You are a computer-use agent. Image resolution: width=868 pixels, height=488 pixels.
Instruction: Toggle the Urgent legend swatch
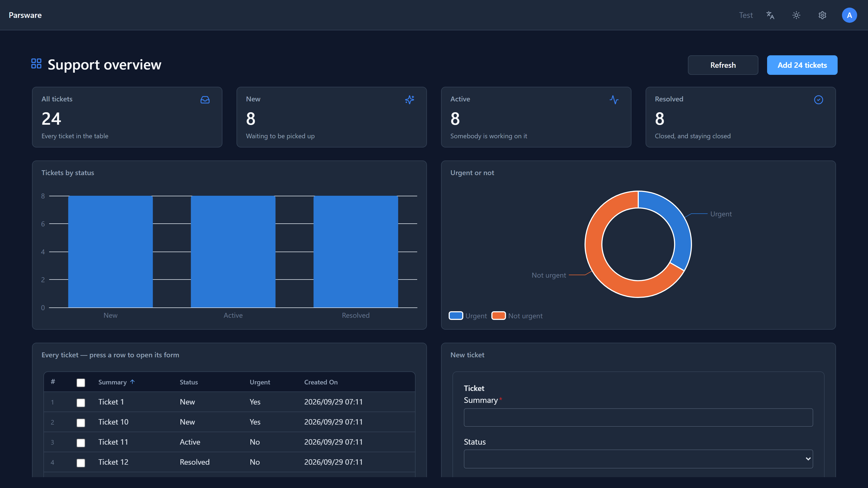[456, 316]
